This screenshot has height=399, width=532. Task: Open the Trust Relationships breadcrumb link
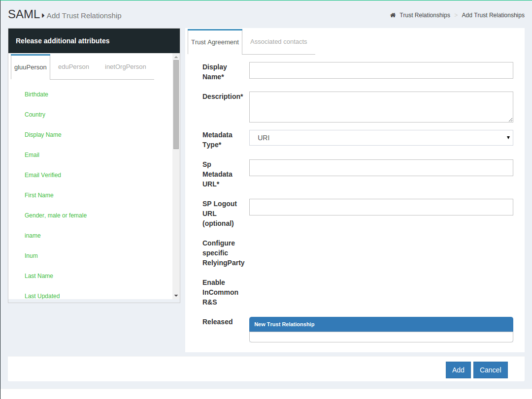(x=425, y=15)
